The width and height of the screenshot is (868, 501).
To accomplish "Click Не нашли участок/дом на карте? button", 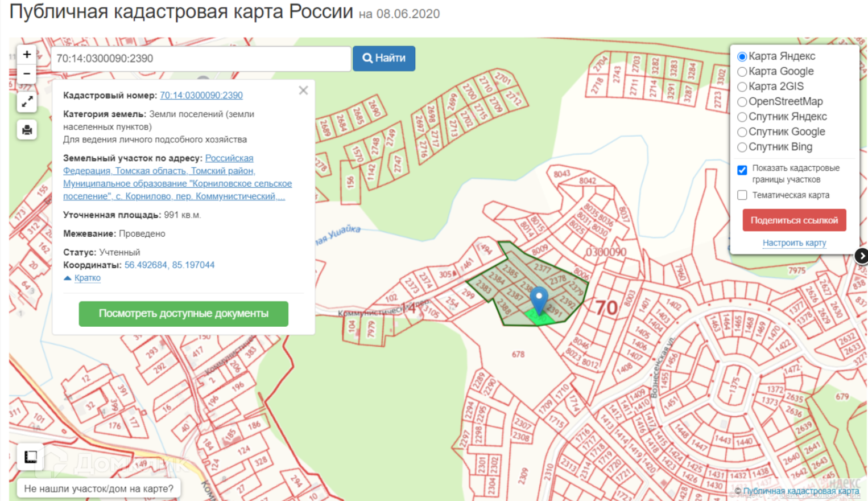I will (99, 488).
